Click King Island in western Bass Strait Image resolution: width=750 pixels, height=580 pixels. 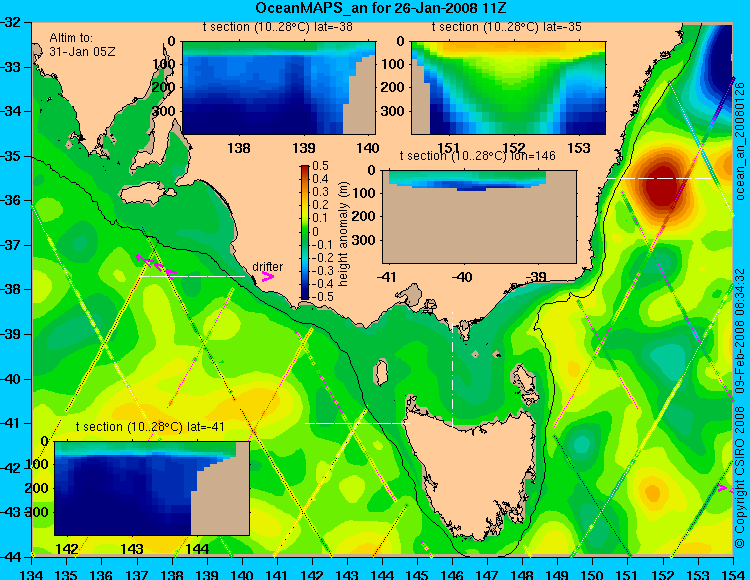[381, 372]
